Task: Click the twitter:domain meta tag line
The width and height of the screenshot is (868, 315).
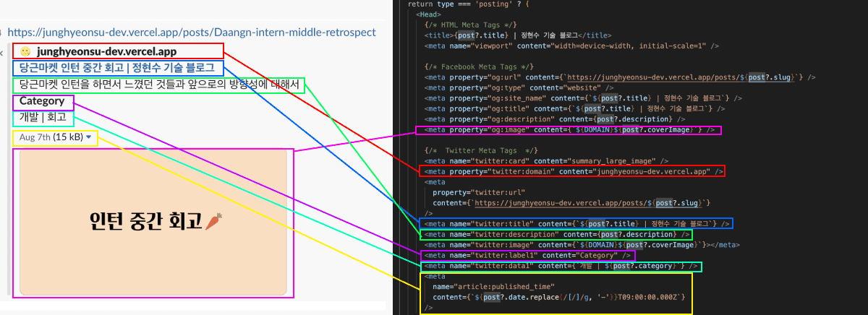Action: pos(572,171)
